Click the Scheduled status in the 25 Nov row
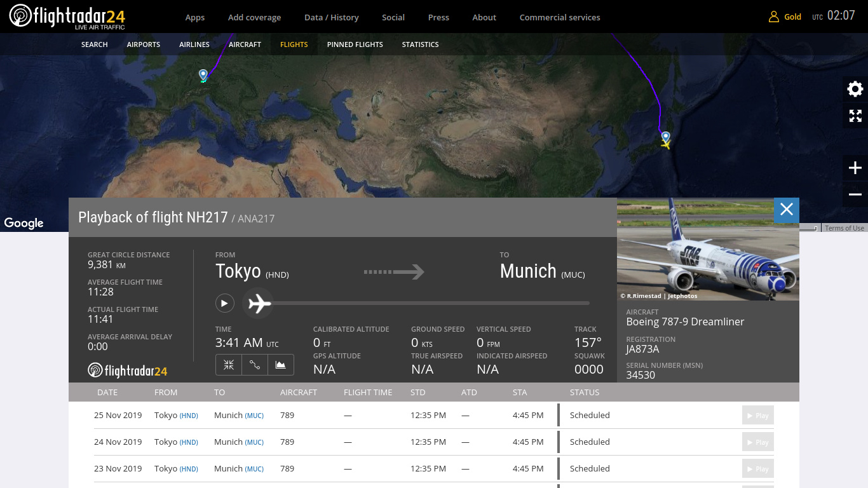Screen dimensions: 868x488 [590, 416]
